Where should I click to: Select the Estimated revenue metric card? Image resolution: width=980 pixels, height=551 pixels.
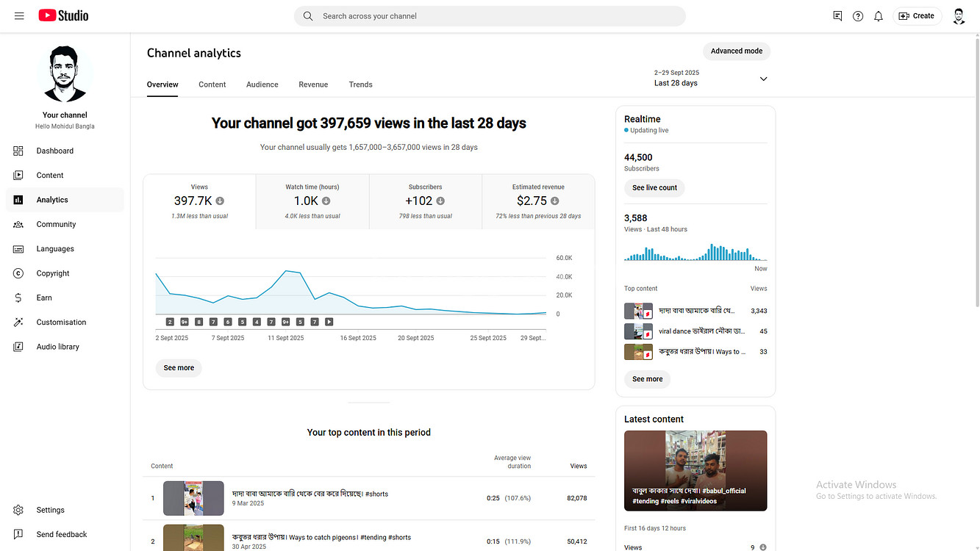538,201
